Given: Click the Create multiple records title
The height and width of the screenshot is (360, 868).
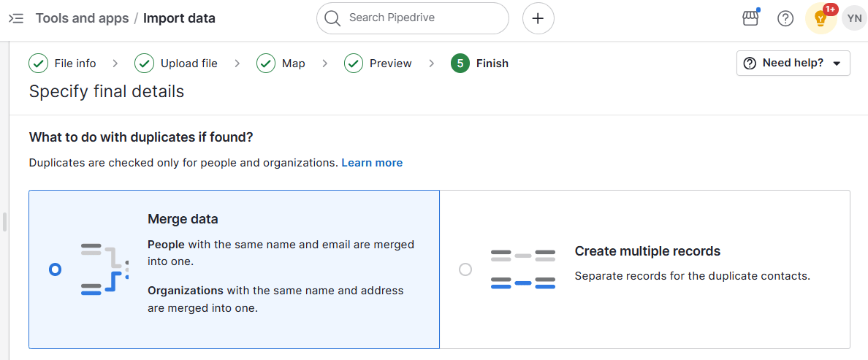Looking at the screenshot, I should pyautogui.click(x=647, y=251).
